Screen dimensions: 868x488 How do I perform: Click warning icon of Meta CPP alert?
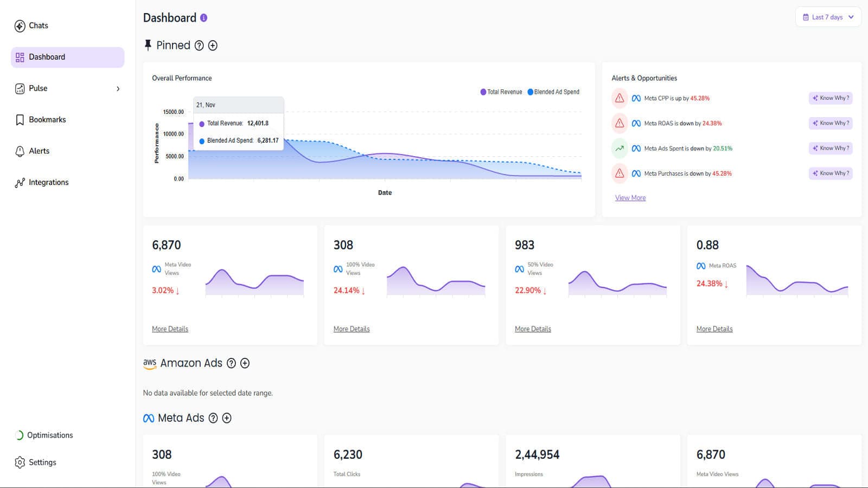coord(620,98)
